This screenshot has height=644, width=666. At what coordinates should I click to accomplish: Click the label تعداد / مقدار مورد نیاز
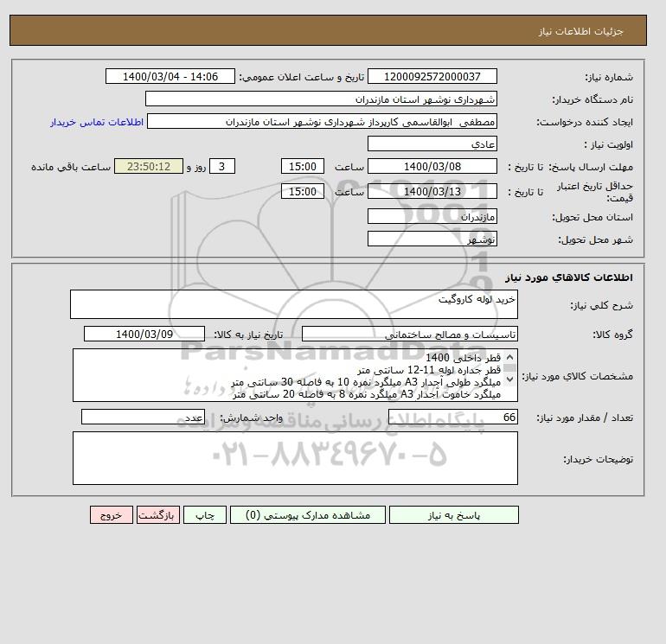click(x=585, y=418)
